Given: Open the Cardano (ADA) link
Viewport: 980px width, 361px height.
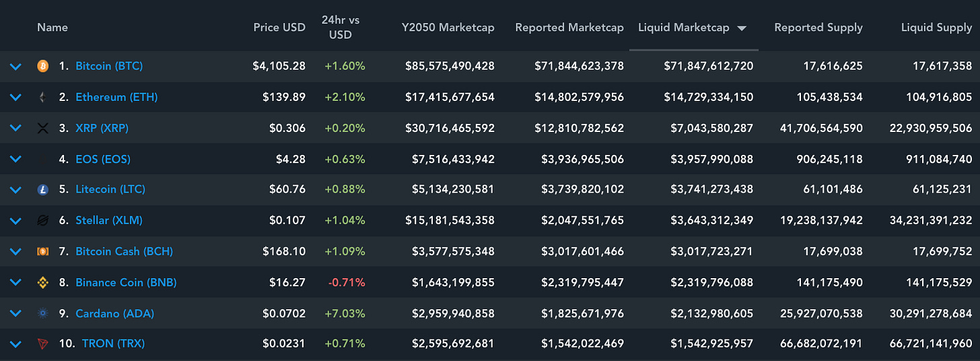Looking at the screenshot, I should [115, 313].
